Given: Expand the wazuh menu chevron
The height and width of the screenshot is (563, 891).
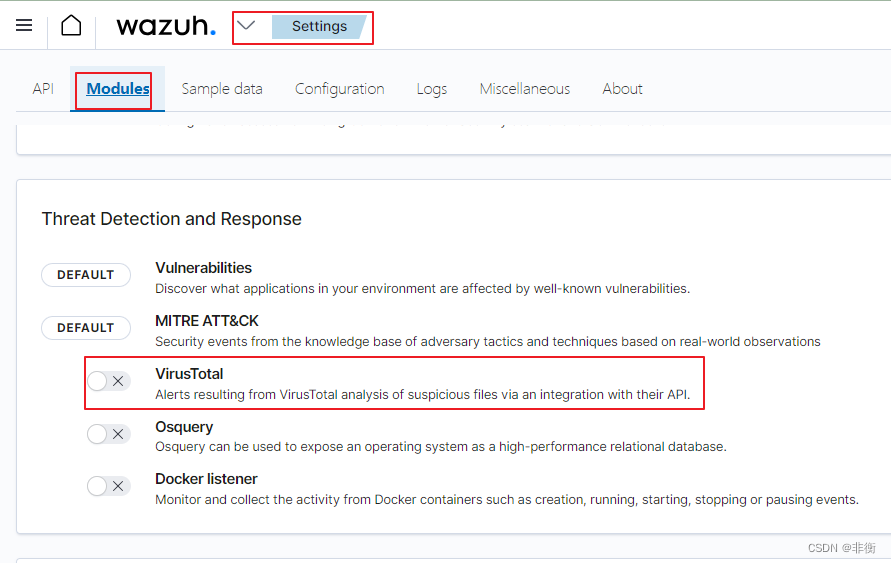Looking at the screenshot, I should click(x=246, y=26).
